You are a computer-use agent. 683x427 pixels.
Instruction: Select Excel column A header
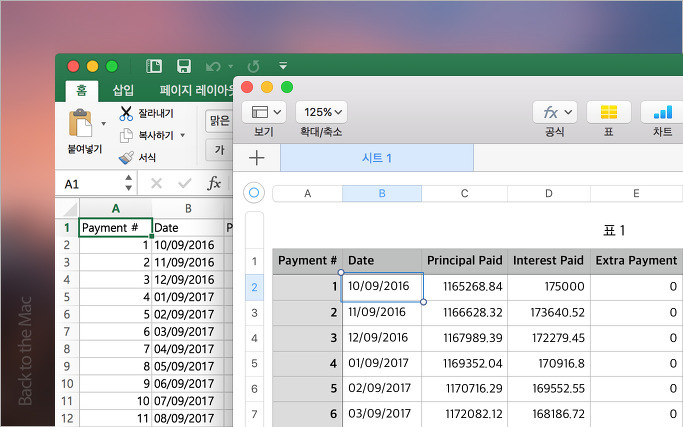click(115, 209)
